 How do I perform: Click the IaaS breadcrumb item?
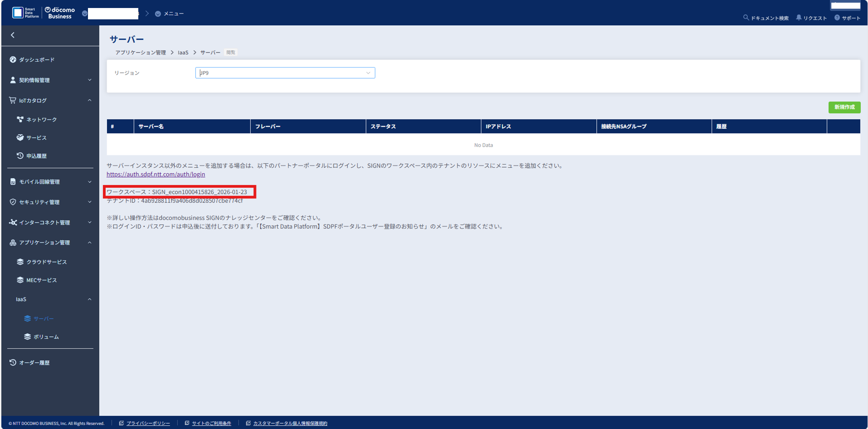pyautogui.click(x=183, y=53)
